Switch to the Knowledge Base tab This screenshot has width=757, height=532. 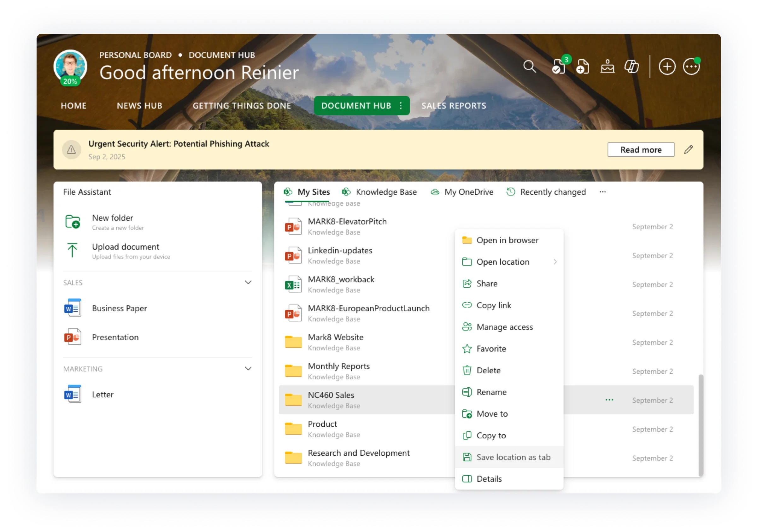point(379,192)
